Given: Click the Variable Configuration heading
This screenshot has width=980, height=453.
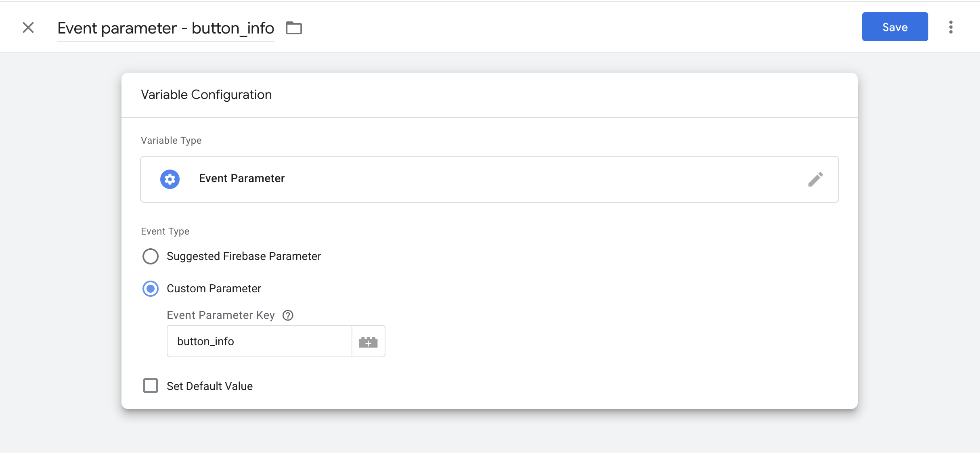Looking at the screenshot, I should [x=206, y=94].
